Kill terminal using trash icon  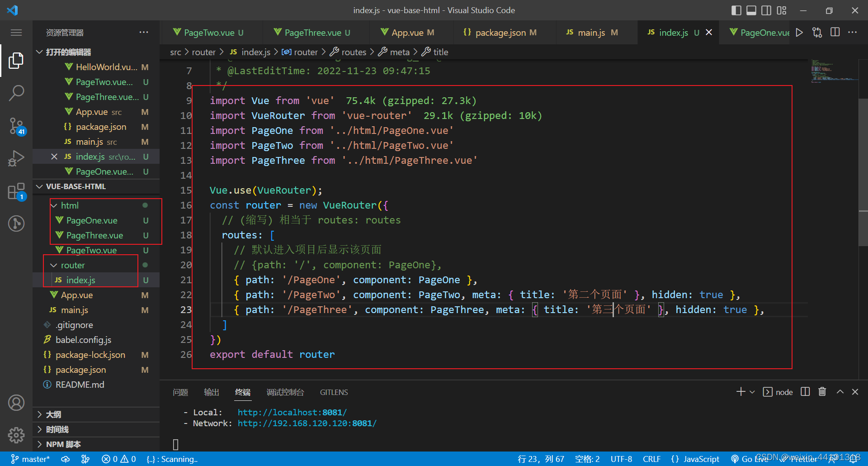(822, 392)
